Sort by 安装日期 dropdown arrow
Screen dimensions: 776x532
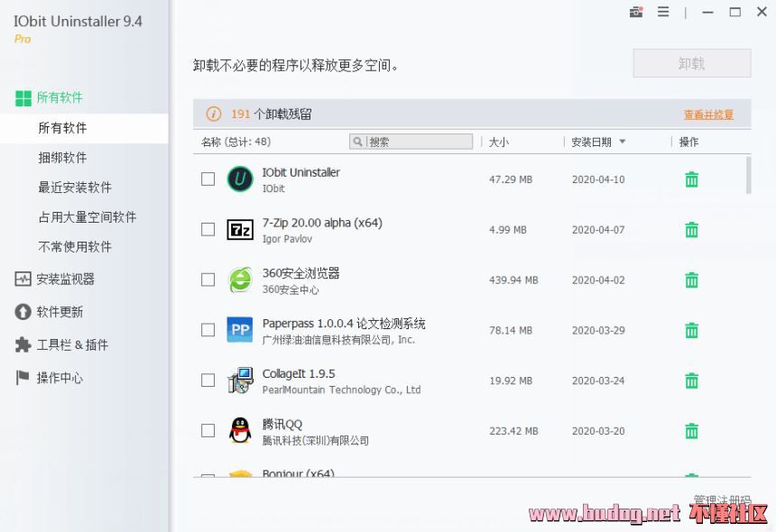point(623,142)
